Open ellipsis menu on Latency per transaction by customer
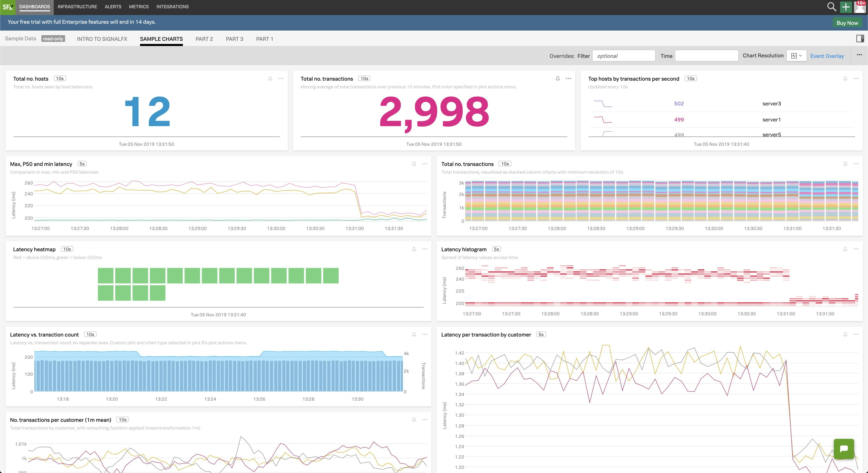Screen dimensions: 868x473 coord(856,334)
